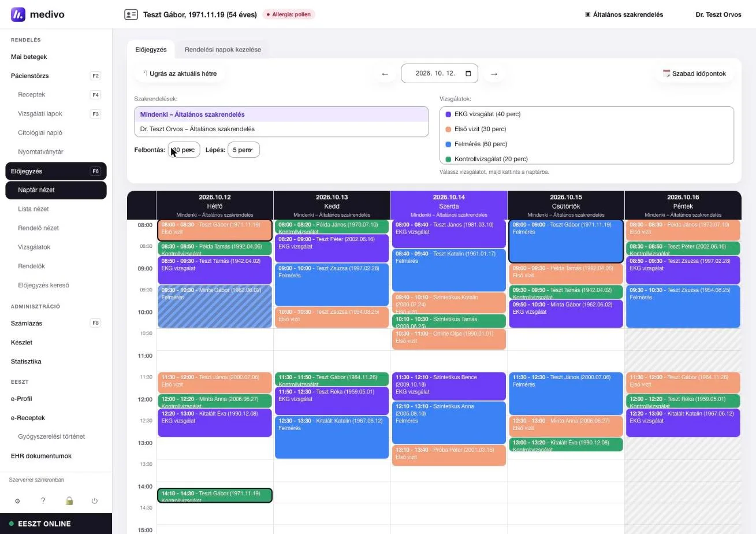Select Első vizit (30 perc) exam type

[x=586, y=129]
